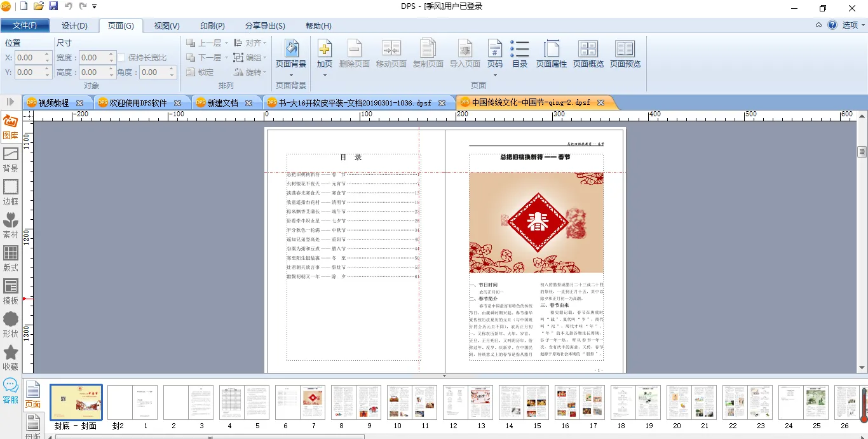Image resolution: width=868 pixels, height=439 pixels.
Task: Close the 视频教程 document tab
Action: point(79,103)
